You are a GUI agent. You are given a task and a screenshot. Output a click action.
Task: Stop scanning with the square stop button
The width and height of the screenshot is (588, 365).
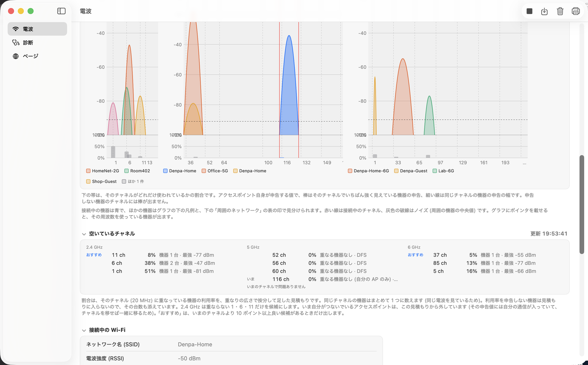(529, 11)
